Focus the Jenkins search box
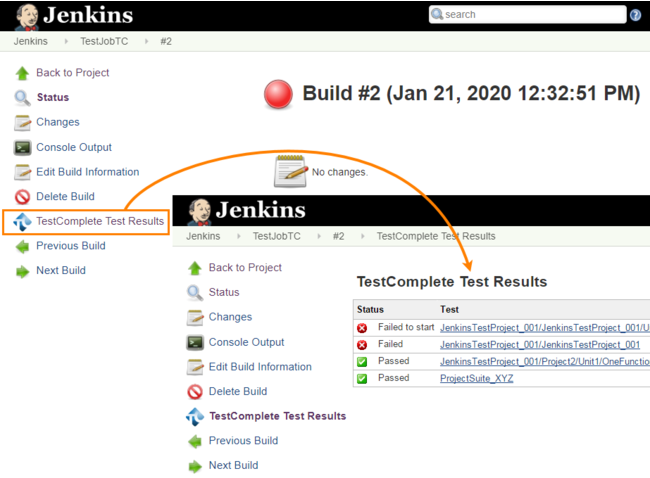Image resolution: width=650 pixels, height=478 pixels. [x=527, y=15]
